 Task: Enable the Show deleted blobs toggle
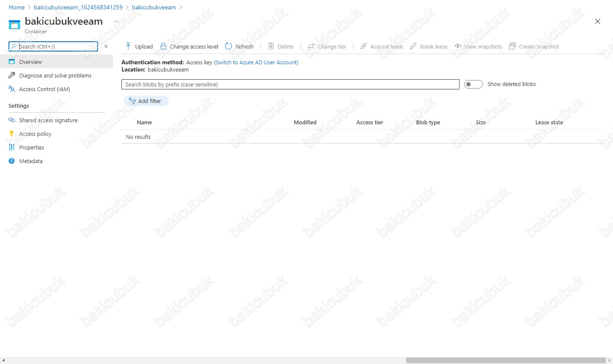pyautogui.click(x=473, y=84)
